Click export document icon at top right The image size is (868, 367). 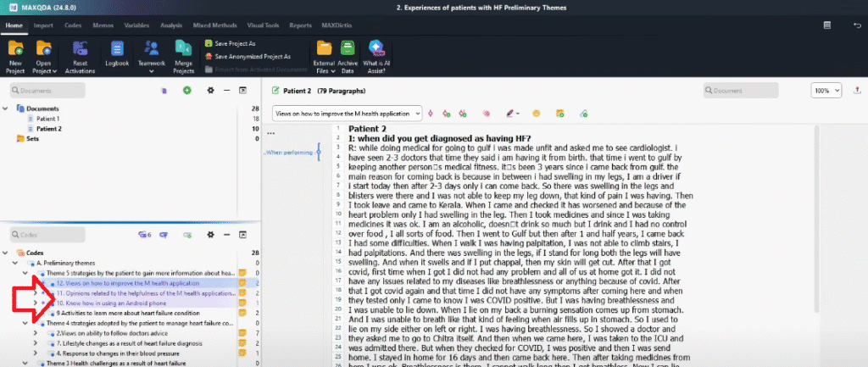[858, 90]
